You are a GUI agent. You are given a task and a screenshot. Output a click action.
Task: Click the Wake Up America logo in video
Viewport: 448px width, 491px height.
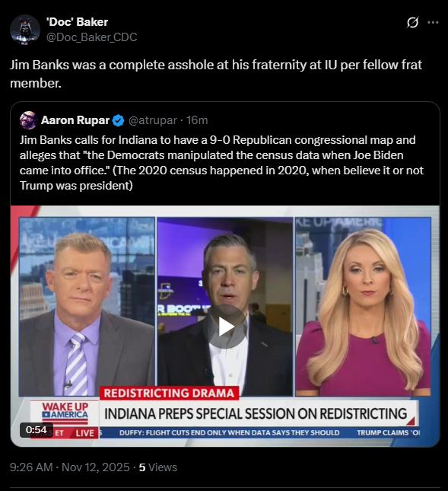tap(65, 411)
